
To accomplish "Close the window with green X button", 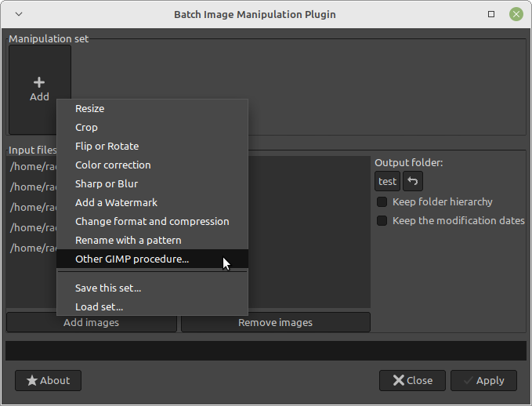I will [516, 14].
